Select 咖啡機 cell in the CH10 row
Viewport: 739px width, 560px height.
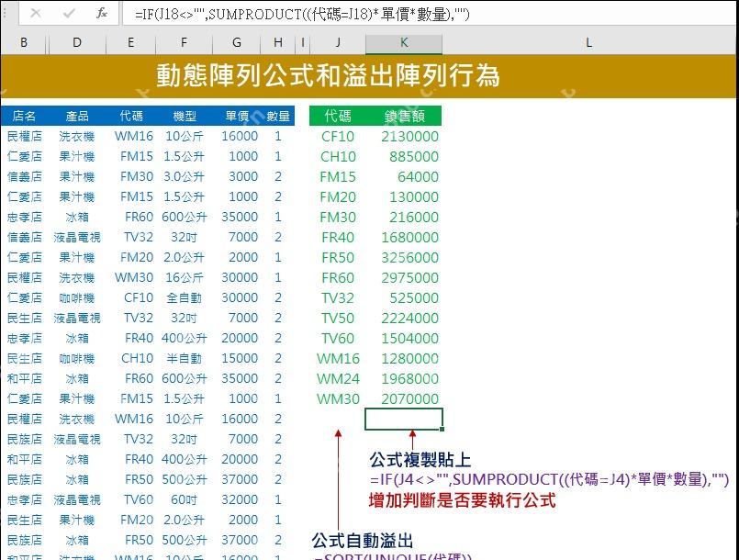(77, 359)
